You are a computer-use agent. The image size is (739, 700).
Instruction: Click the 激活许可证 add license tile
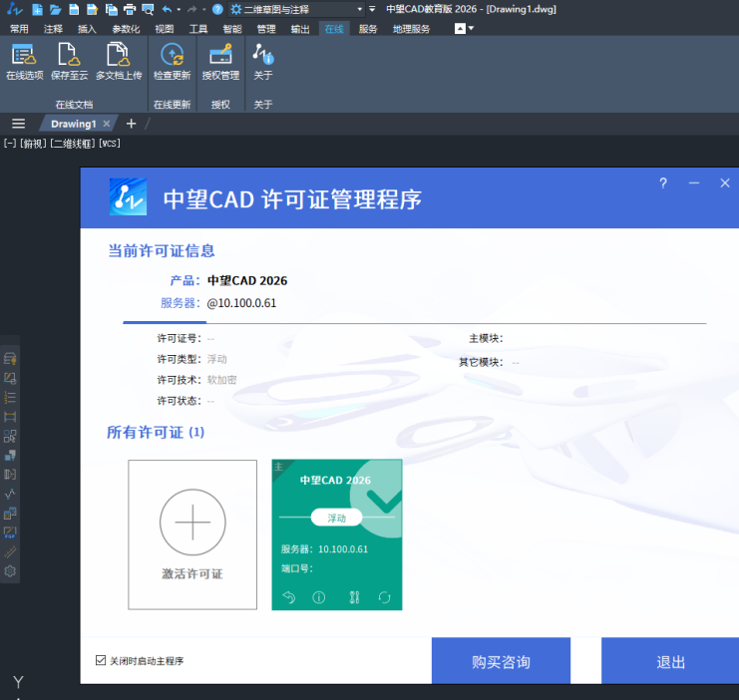pyautogui.click(x=192, y=533)
